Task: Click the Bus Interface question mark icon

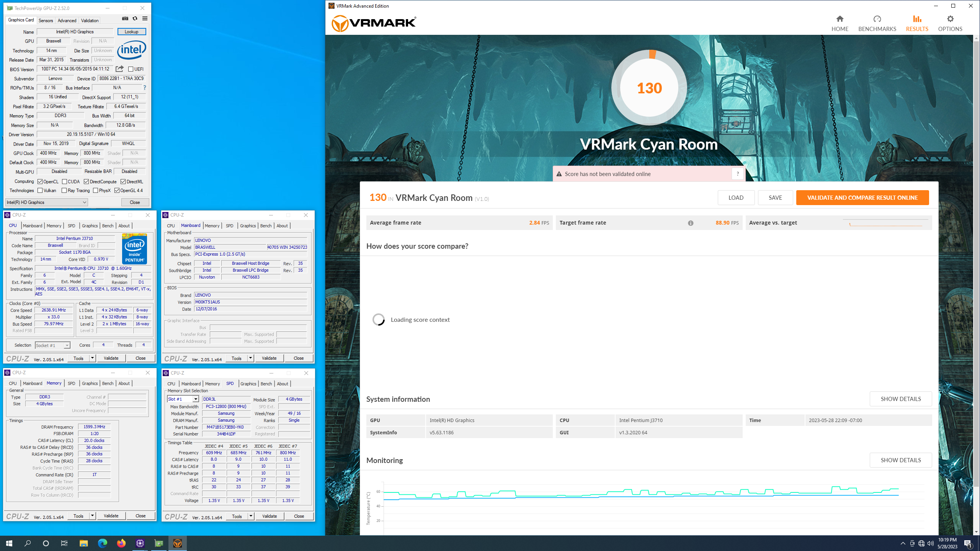Action: point(144,88)
